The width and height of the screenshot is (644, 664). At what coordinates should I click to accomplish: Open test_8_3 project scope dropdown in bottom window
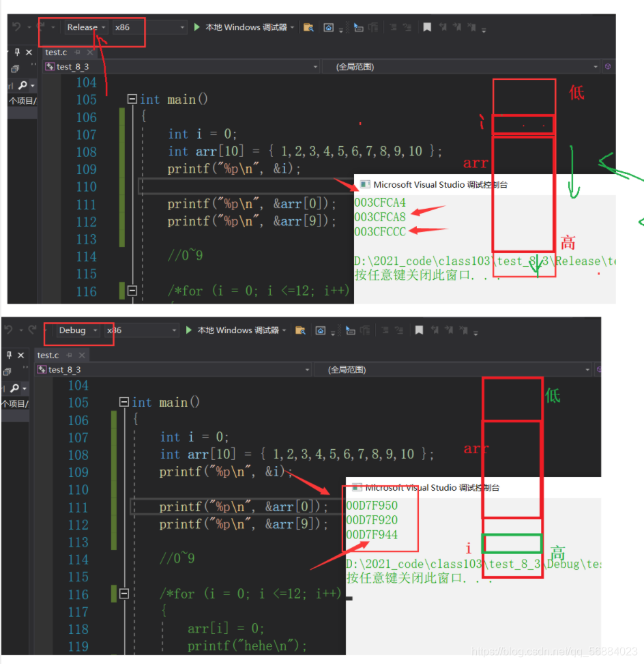click(173, 369)
